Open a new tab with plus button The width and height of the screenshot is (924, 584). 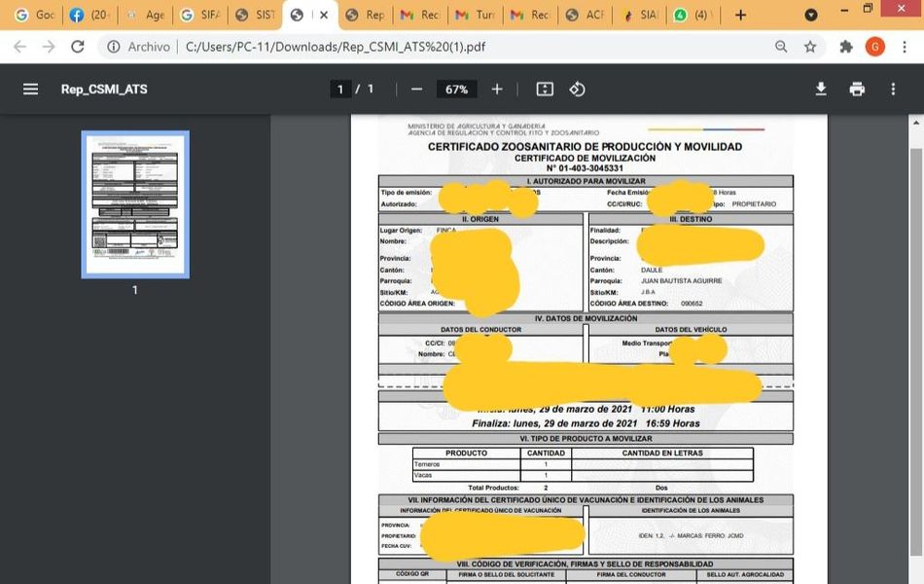741,15
